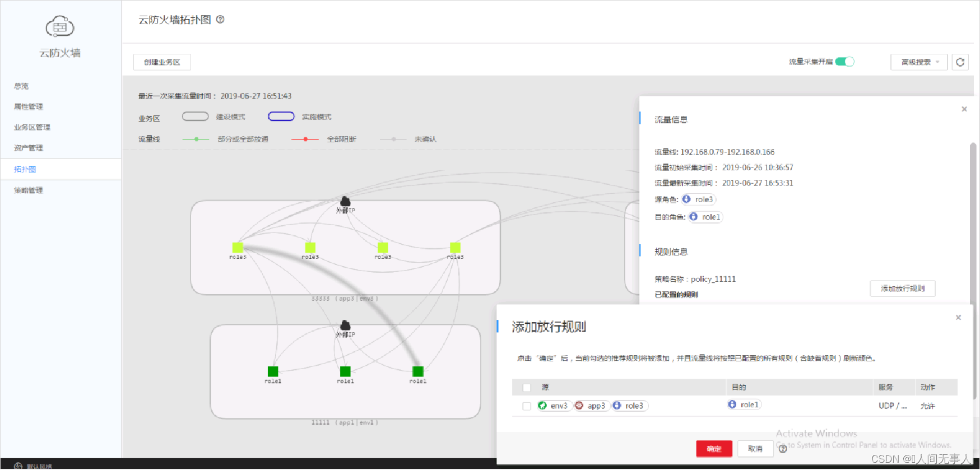Image resolution: width=980 pixels, height=470 pixels.
Task: Click the 2019-06-27 16:53:31 latest collection time
Action: coord(758,183)
